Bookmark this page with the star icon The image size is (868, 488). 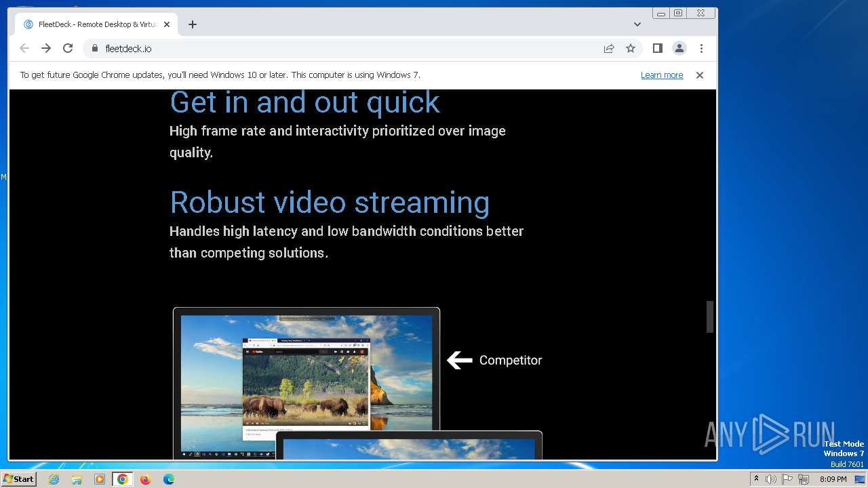point(631,48)
